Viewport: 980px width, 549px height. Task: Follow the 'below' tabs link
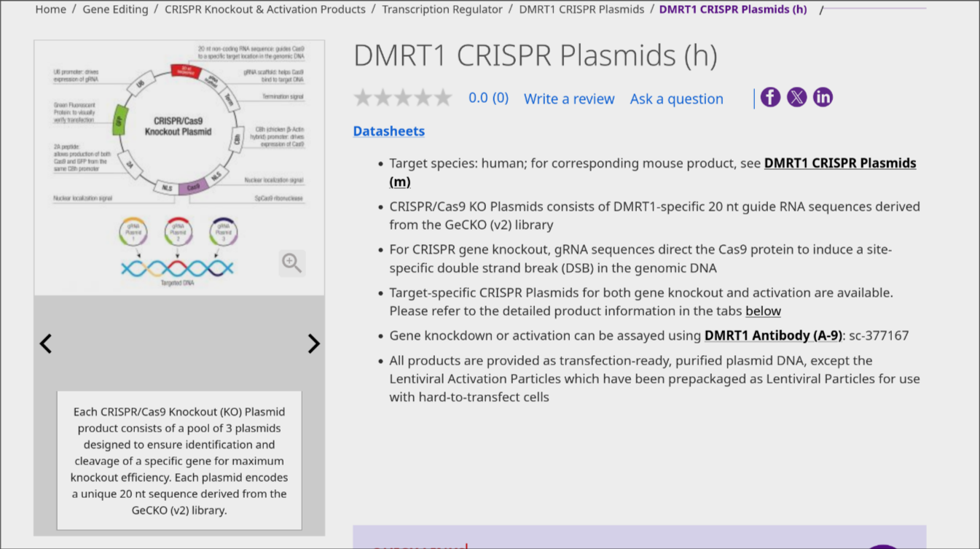[x=763, y=311]
